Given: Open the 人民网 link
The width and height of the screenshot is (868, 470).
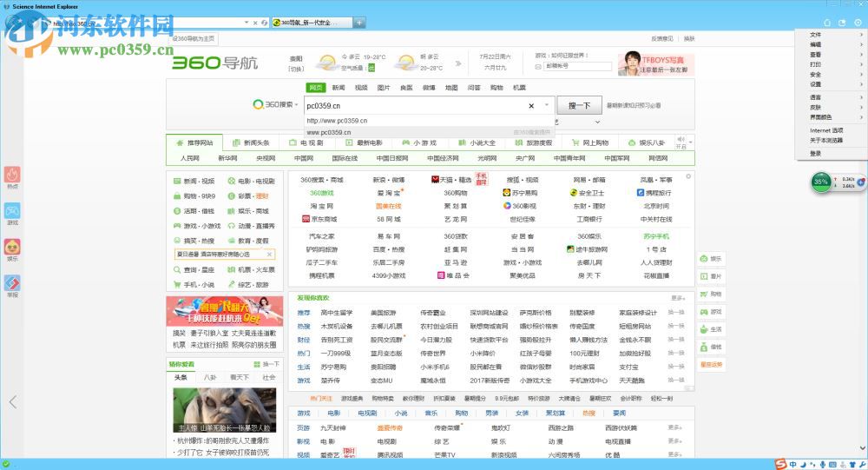Looking at the screenshot, I should [189, 158].
